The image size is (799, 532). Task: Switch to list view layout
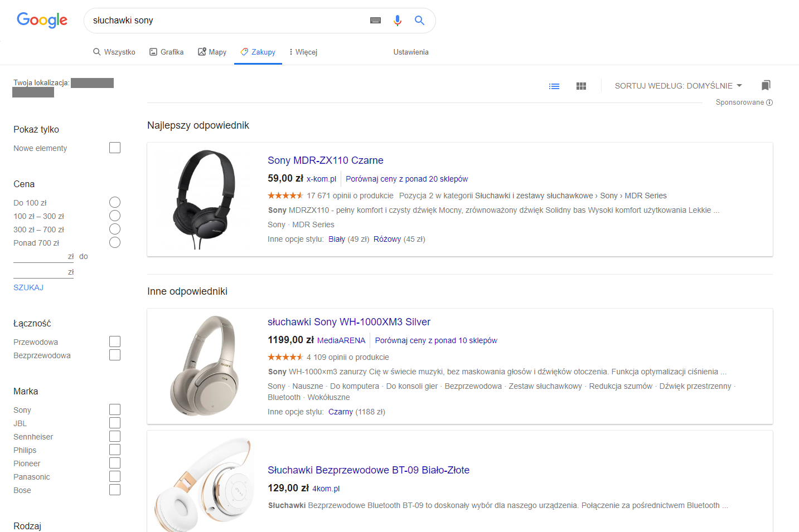tap(554, 86)
